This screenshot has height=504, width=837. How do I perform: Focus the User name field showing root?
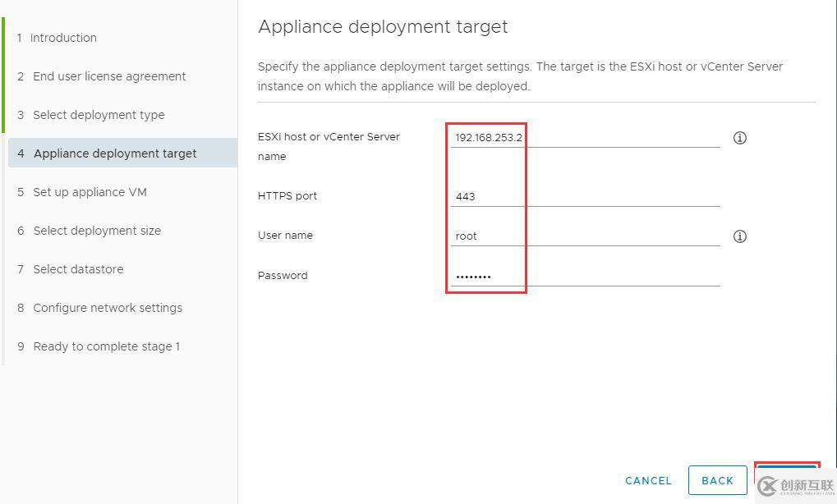pos(586,236)
